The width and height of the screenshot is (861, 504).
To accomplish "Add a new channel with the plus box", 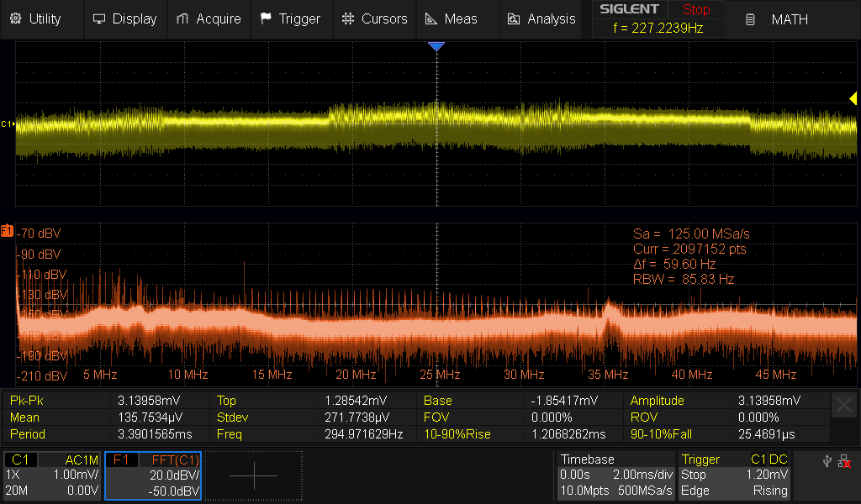I will click(x=253, y=475).
